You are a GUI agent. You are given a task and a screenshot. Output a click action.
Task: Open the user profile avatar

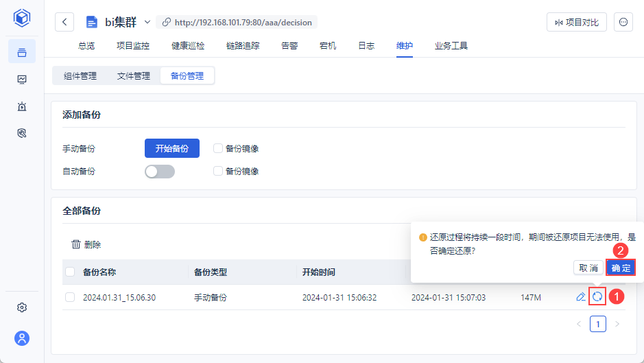tap(22, 338)
